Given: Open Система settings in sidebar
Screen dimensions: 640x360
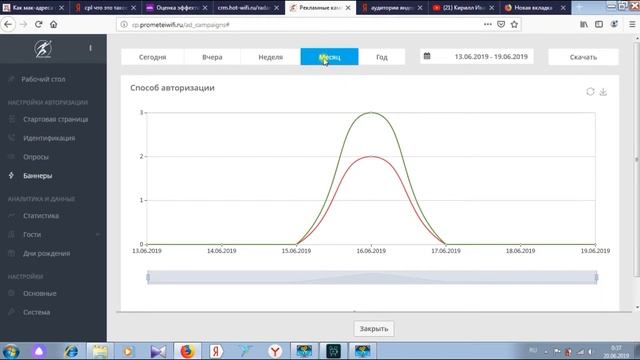Looking at the screenshot, I should 36,312.
